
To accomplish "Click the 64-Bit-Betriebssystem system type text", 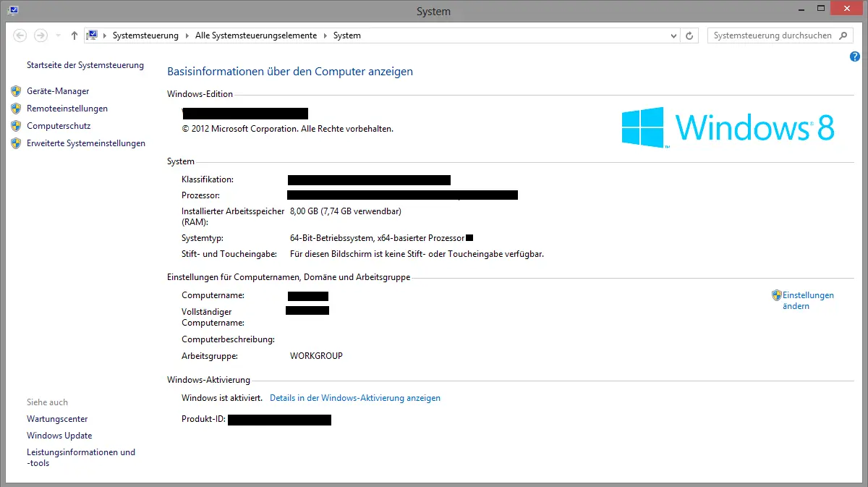I will click(377, 238).
